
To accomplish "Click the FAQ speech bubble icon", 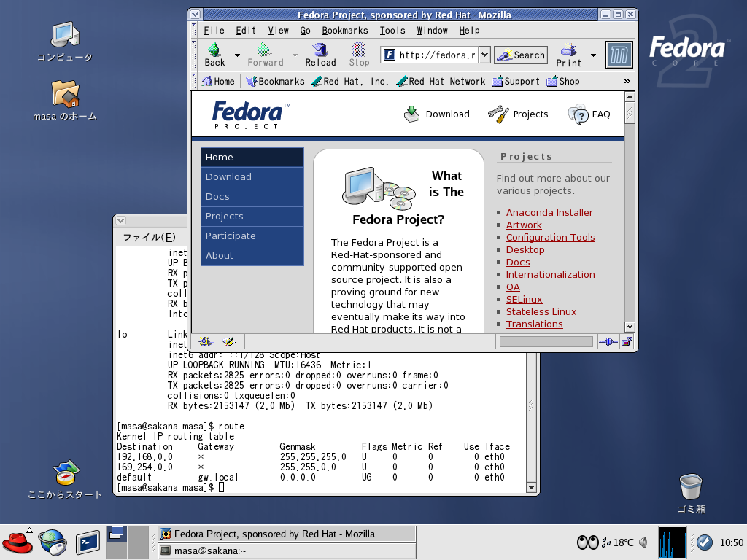I will coord(578,114).
